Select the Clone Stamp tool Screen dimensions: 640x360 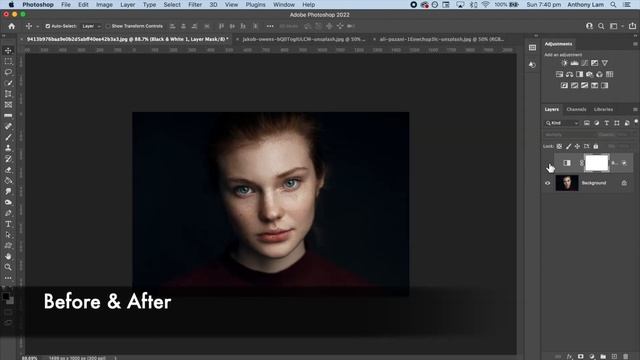click(x=8, y=148)
